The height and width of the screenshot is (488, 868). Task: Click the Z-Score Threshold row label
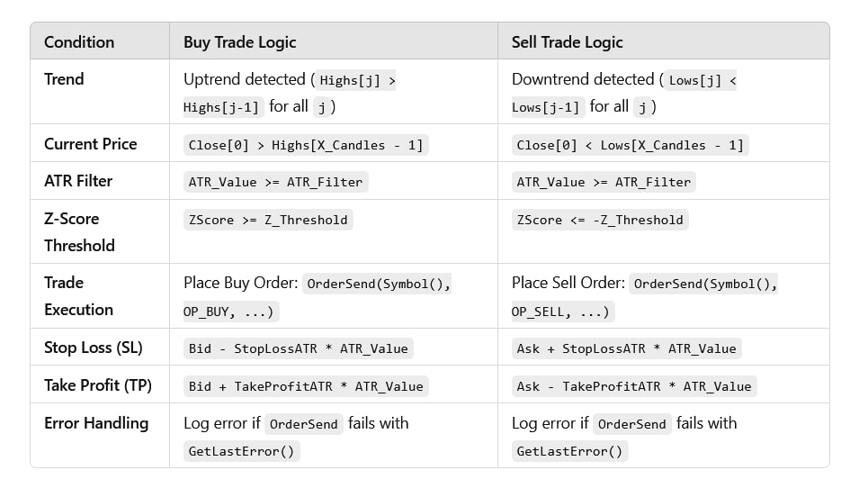pyautogui.click(x=79, y=231)
